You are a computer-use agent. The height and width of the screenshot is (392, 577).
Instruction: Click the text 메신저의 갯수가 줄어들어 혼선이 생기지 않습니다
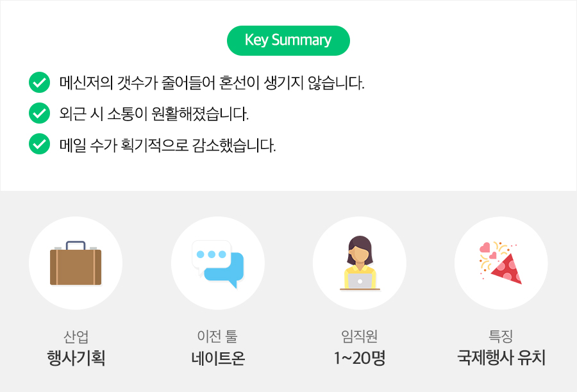[212, 83]
